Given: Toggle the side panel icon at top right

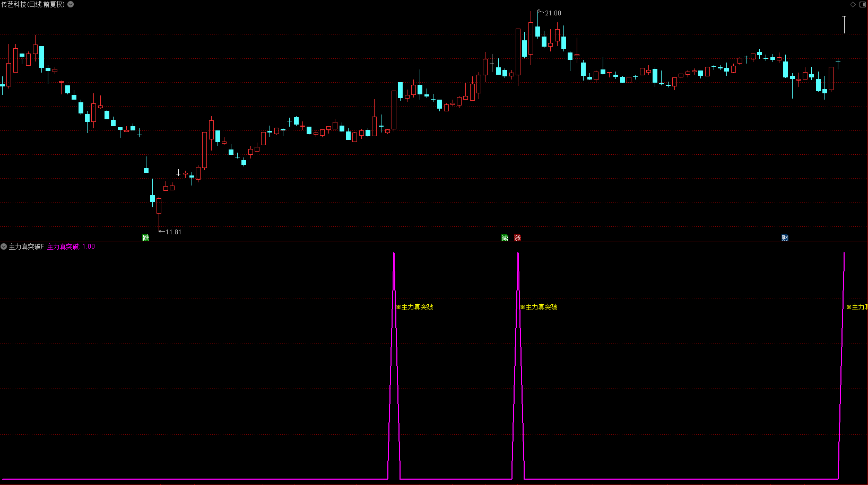Looking at the screenshot, I should click(x=862, y=4).
